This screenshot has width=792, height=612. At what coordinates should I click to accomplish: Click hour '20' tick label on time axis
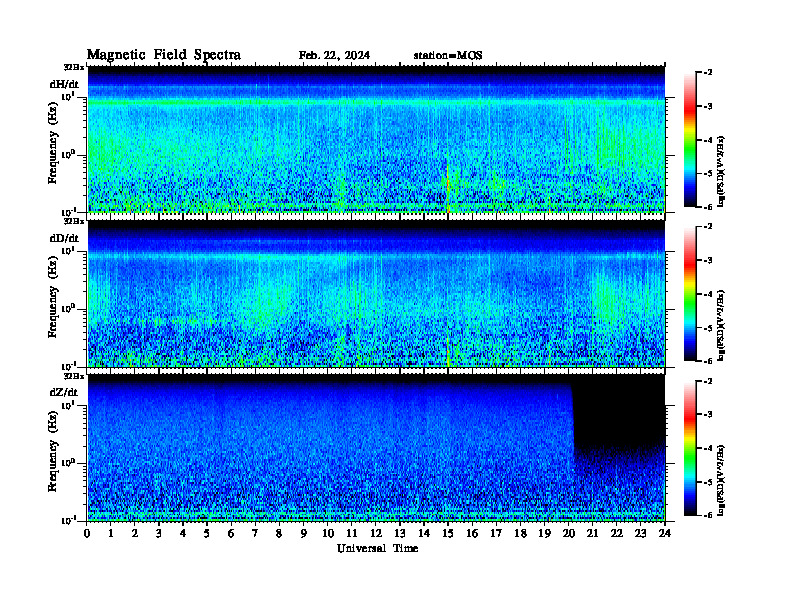[x=569, y=533]
